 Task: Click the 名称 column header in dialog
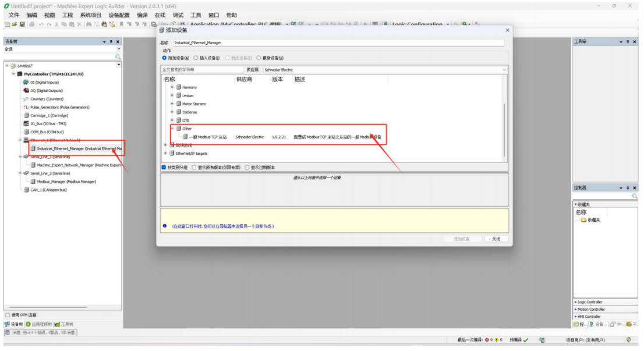pos(169,79)
